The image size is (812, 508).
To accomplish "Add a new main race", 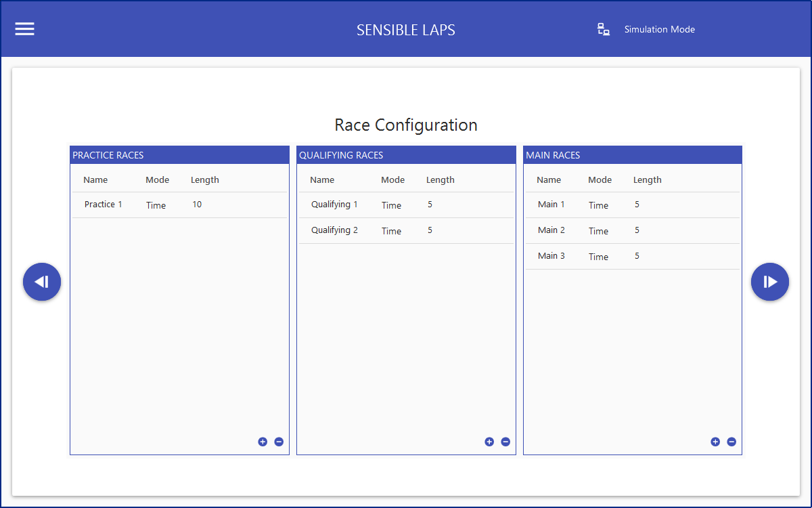I will click(715, 442).
